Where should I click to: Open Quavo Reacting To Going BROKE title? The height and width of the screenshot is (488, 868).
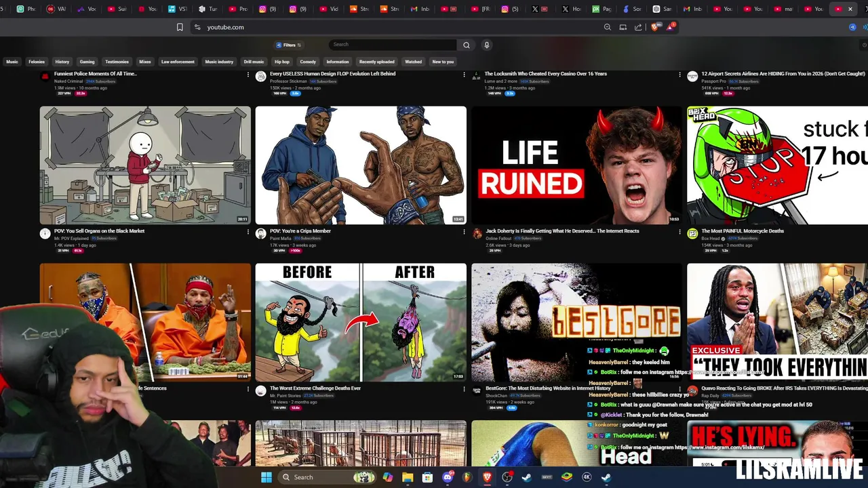pyautogui.click(x=785, y=388)
